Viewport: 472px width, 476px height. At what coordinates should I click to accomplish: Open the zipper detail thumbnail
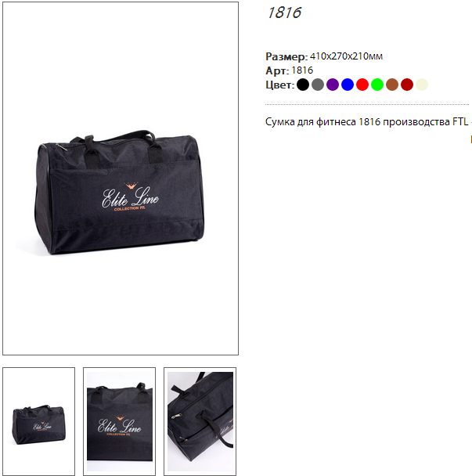(x=200, y=421)
